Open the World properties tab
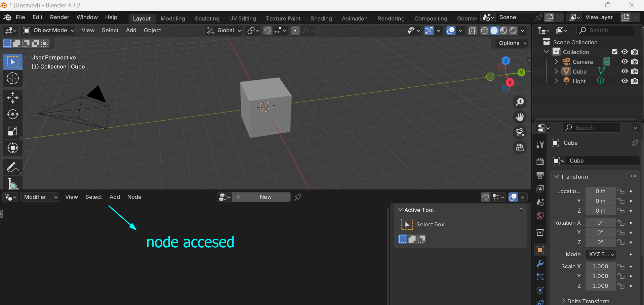Image resolution: width=644 pixels, height=305 pixels. point(540,215)
